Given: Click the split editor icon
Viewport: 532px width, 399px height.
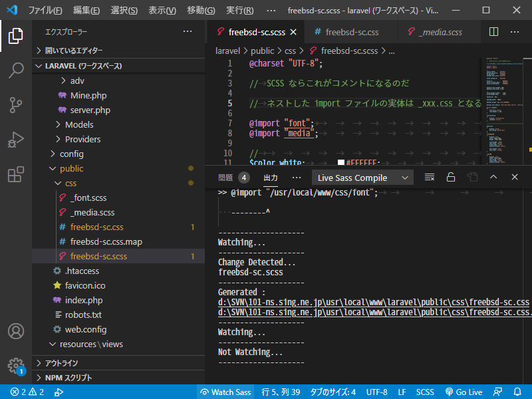Looking at the screenshot, I should coord(493,31).
